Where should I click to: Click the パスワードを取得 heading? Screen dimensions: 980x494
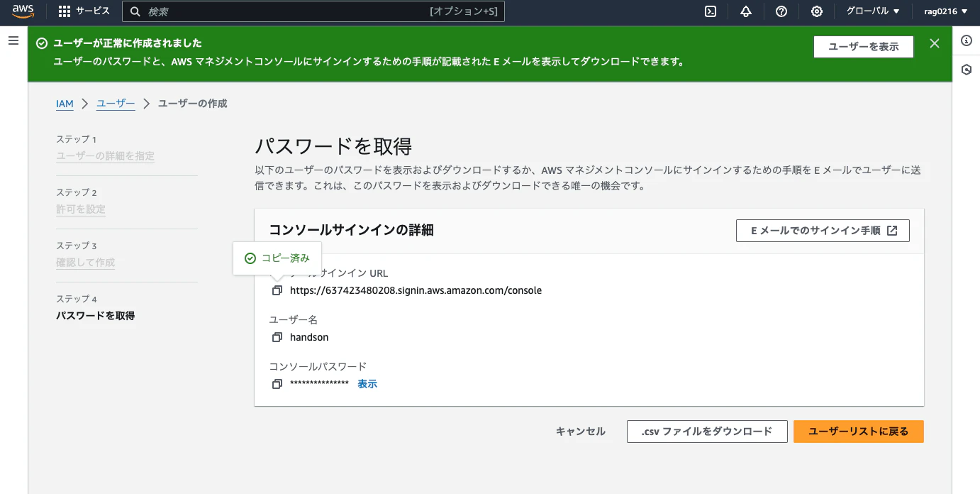click(x=333, y=147)
